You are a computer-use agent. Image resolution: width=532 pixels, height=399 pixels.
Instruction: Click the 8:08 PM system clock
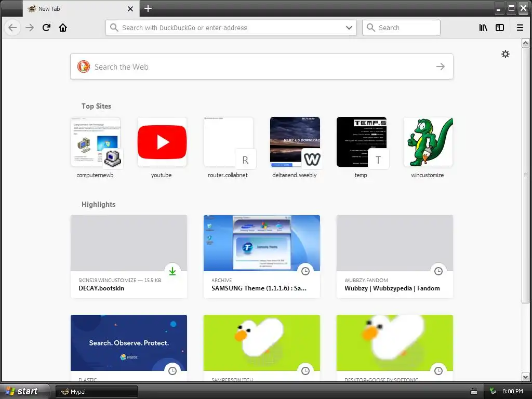coord(513,391)
